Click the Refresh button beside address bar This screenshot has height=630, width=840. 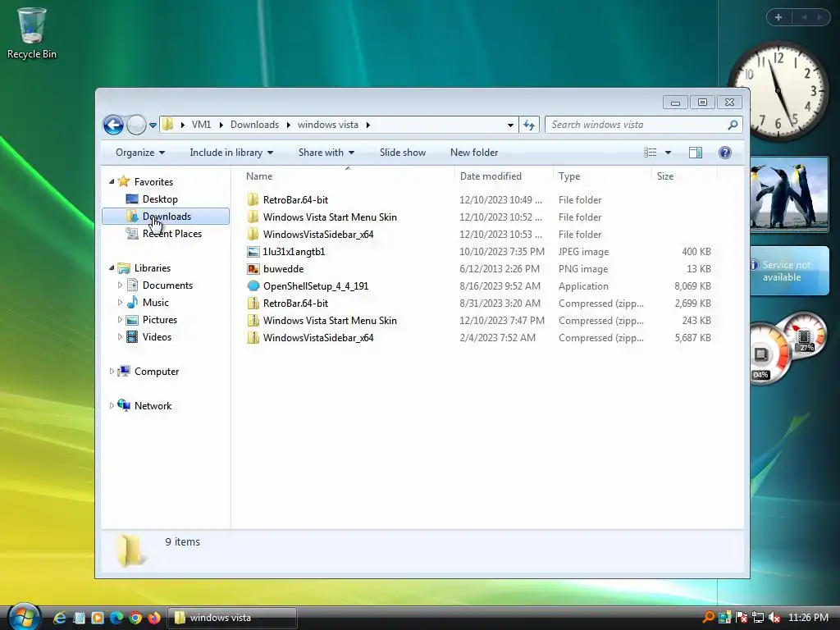pos(529,125)
